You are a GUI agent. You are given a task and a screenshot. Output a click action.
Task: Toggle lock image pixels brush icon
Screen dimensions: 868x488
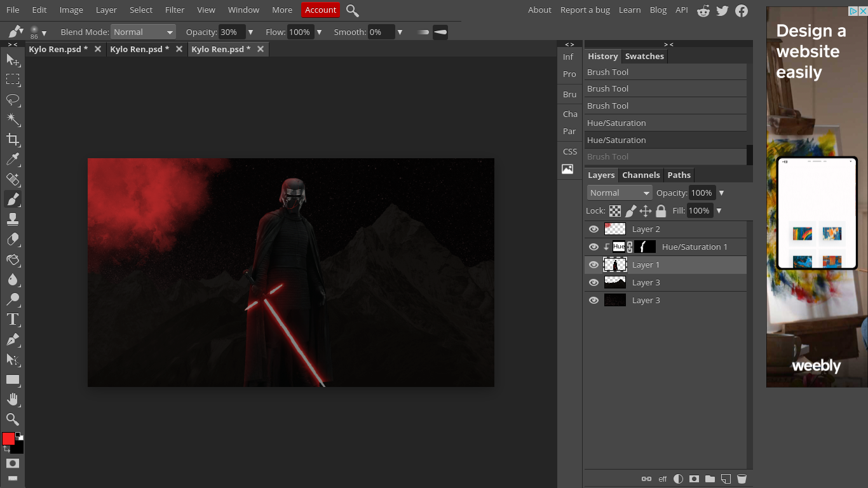pyautogui.click(x=630, y=211)
